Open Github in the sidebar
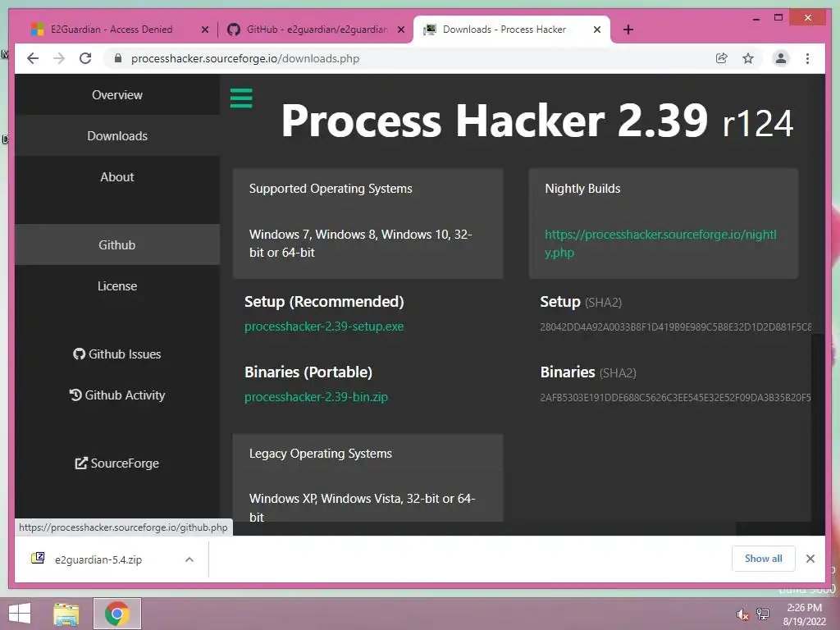Viewport: 840px width, 630px height. (116, 244)
